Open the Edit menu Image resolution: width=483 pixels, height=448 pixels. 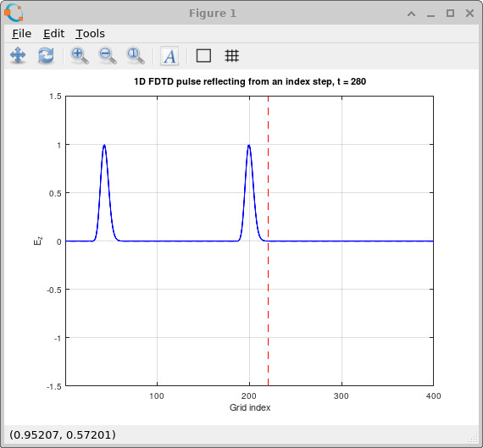pos(53,34)
